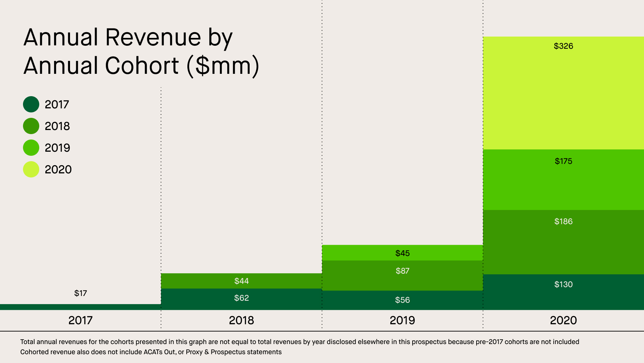Screen dimensions: 644x363
Task: Select the 2017 legend circle icon
Action: tap(31, 104)
